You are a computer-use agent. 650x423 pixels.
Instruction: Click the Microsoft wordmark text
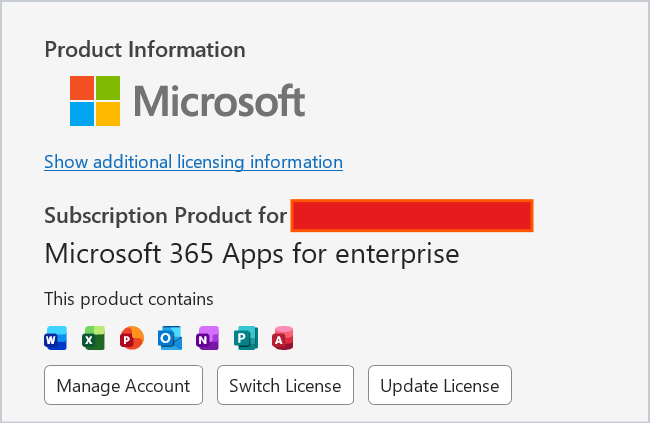click(219, 100)
